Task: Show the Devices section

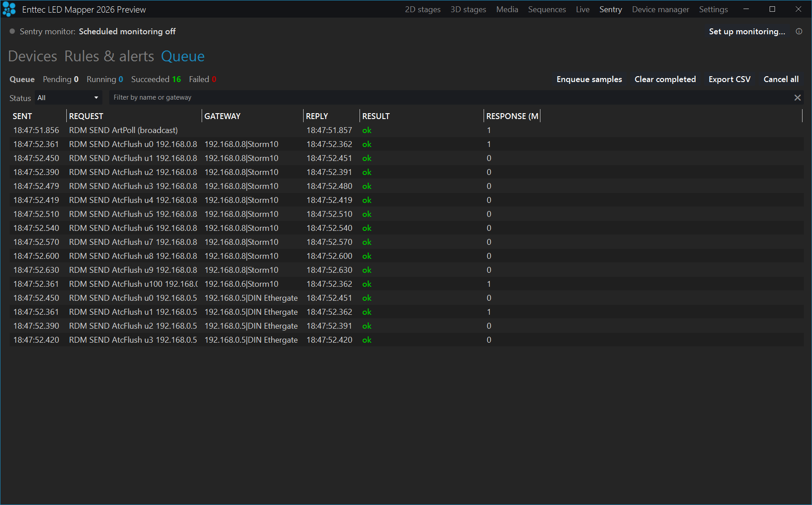Action: 32,56
